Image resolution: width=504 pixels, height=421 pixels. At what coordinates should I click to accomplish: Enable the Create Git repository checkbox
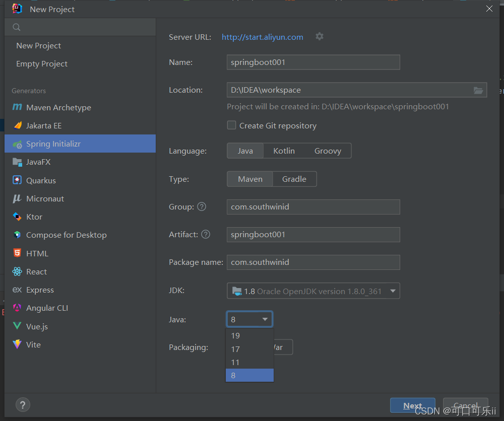click(231, 125)
